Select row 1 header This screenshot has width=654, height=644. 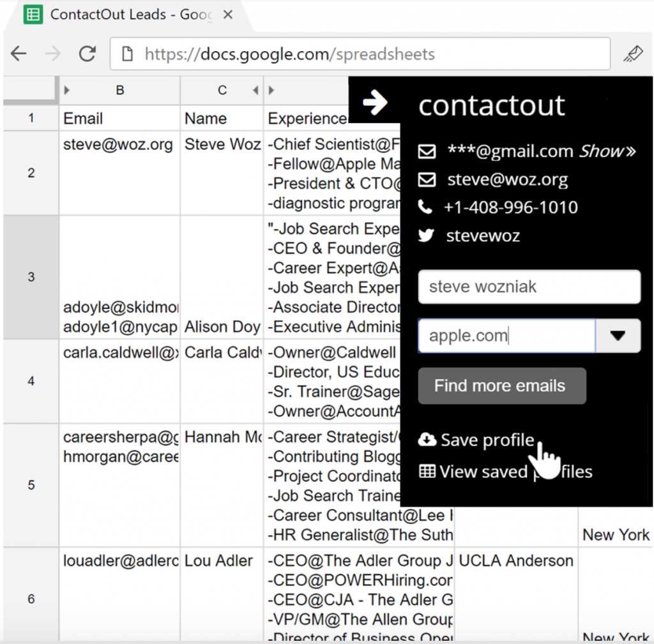click(31, 118)
